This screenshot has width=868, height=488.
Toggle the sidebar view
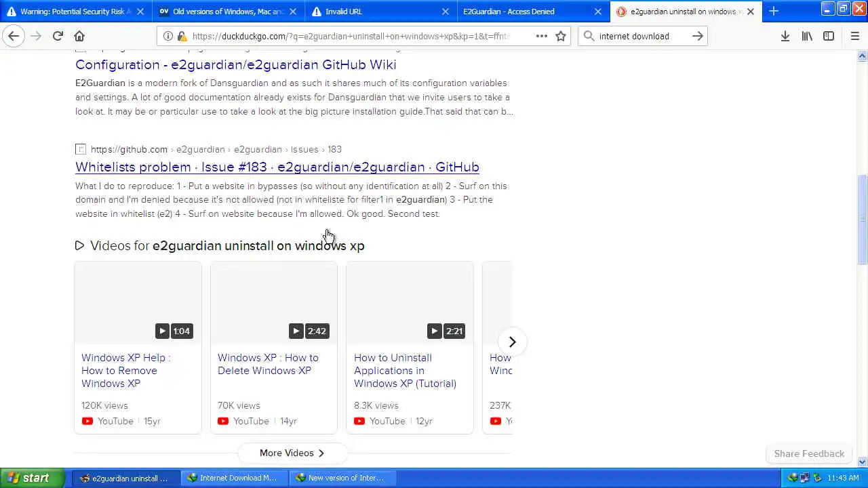click(829, 36)
